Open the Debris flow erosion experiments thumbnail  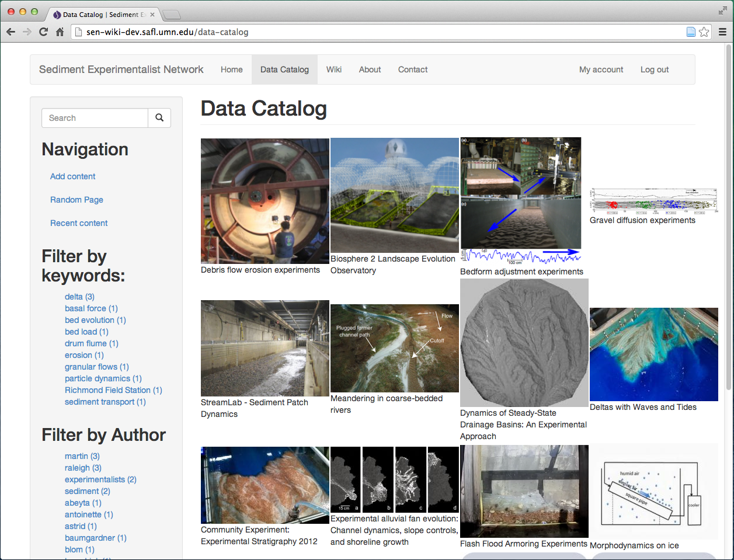coord(265,201)
